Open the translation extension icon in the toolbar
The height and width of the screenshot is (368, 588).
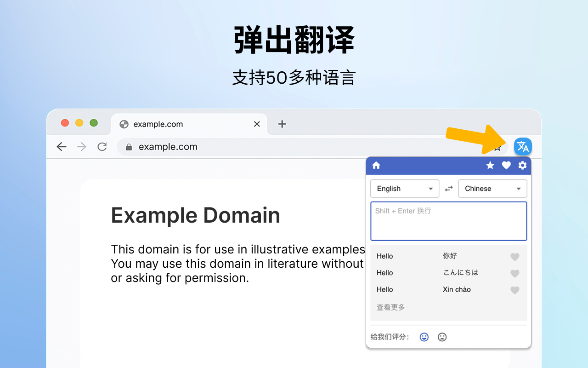click(523, 146)
